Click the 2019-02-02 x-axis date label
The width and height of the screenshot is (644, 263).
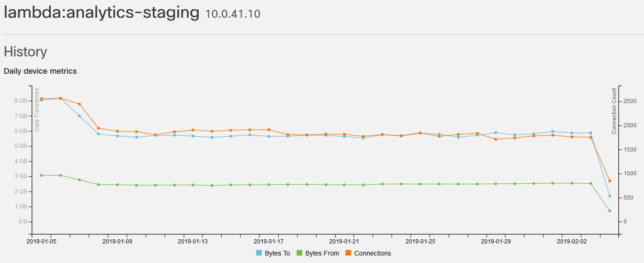pyautogui.click(x=572, y=242)
